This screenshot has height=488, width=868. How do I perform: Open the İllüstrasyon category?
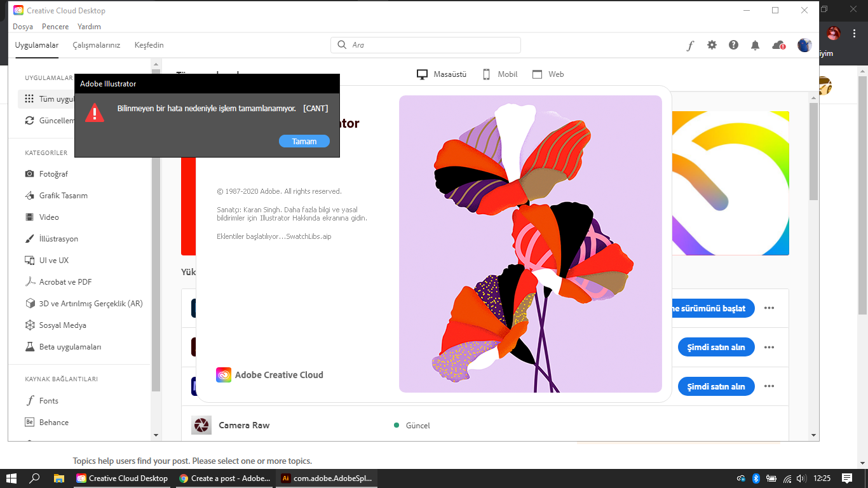click(51, 239)
